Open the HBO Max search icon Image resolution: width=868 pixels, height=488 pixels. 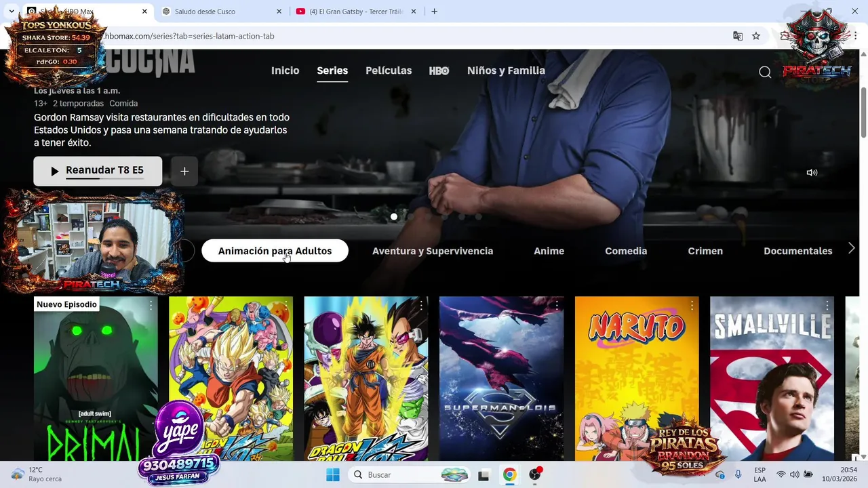pos(765,72)
